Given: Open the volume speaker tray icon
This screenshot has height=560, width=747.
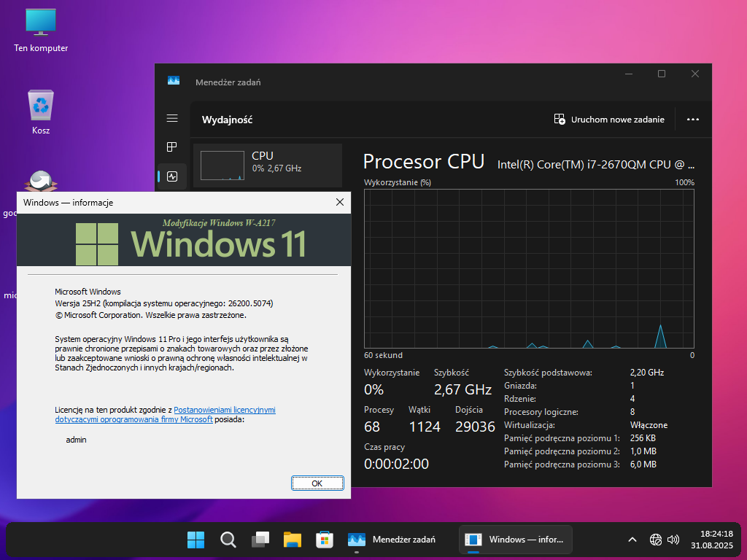Looking at the screenshot, I should [673, 540].
